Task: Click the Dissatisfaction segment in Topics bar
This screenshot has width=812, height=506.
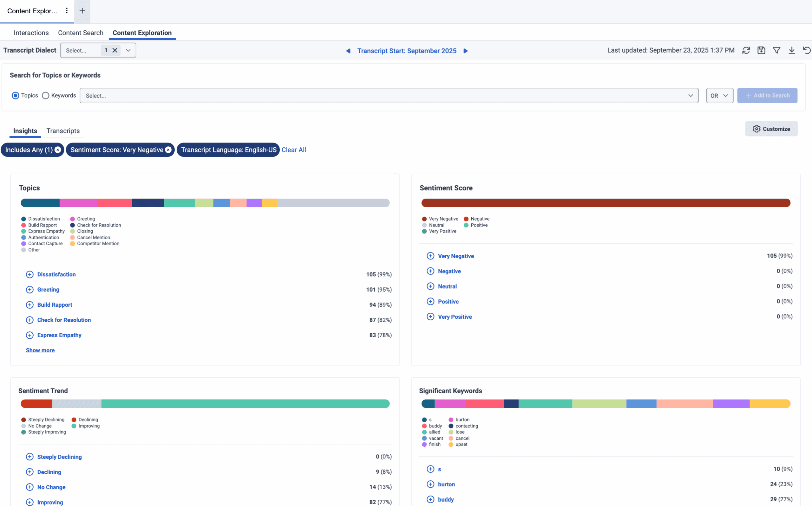Action: click(x=40, y=203)
